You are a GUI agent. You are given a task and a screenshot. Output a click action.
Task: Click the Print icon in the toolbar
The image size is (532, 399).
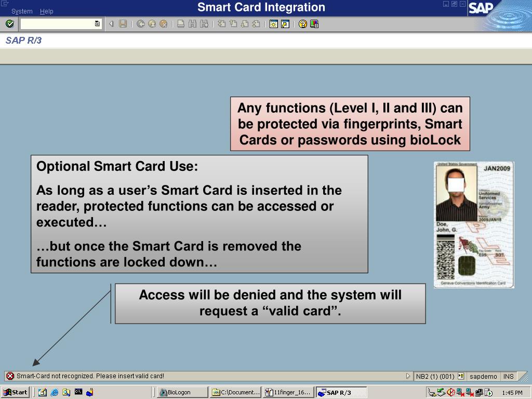(181, 24)
